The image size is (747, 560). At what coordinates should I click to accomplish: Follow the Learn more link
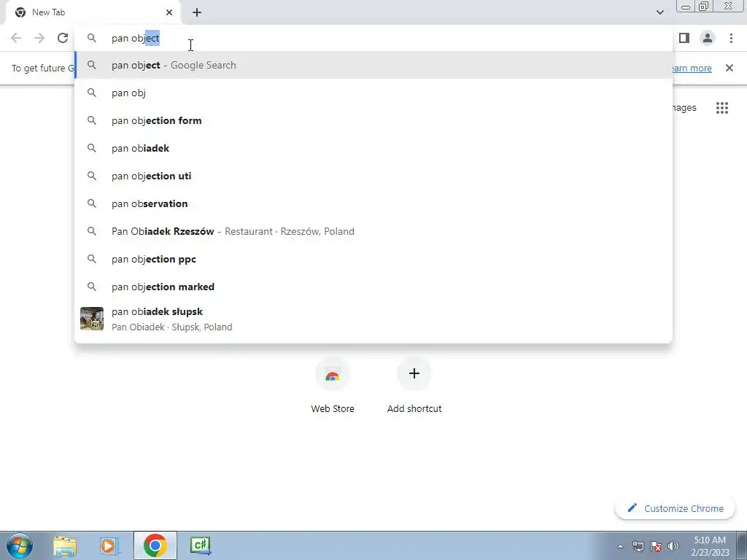pos(692,68)
